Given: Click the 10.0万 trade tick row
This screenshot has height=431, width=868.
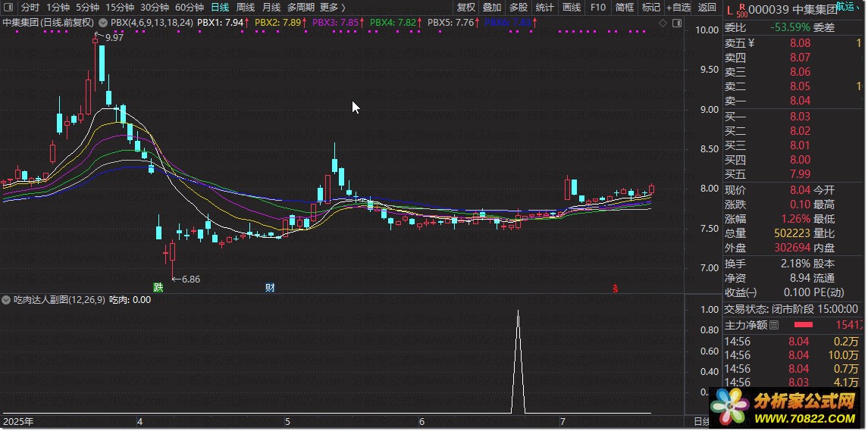Looking at the screenshot, I should point(792,355).
